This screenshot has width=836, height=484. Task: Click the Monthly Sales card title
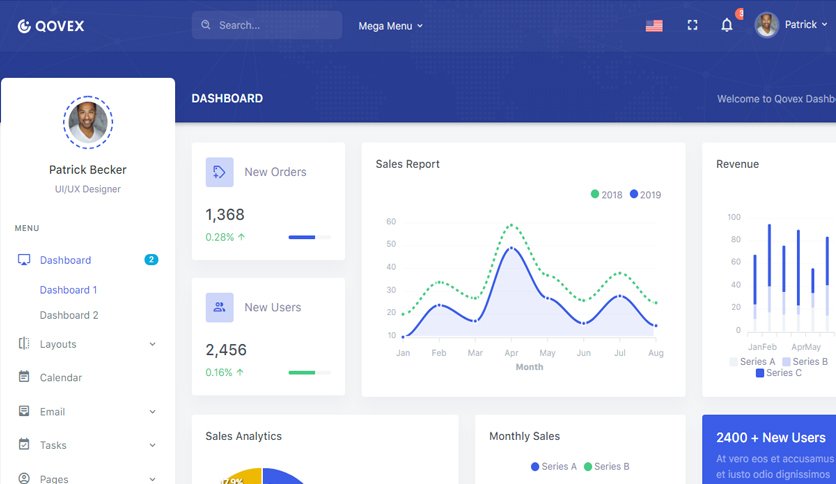click(x=525, y=436)
